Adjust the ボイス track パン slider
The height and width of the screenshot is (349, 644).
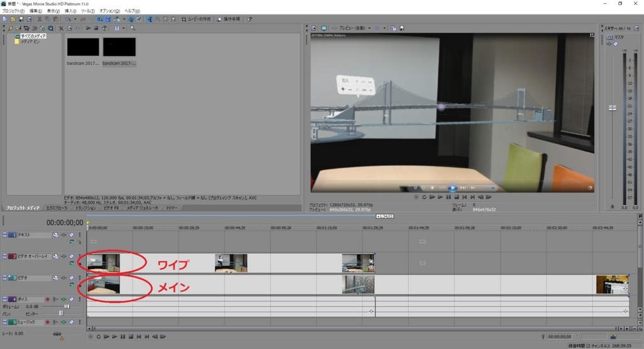[61, 313]
